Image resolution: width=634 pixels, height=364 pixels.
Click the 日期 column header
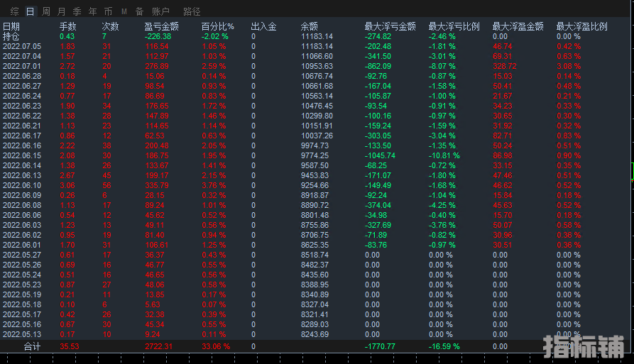coord(11,27)
